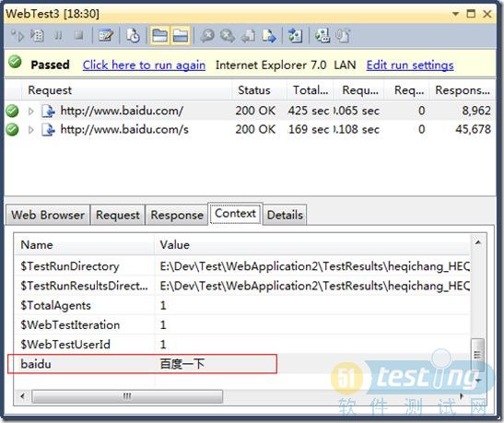Click the stop test toolbar icon
This screenshot has height=423, width=504.
[x=78, y=35]
